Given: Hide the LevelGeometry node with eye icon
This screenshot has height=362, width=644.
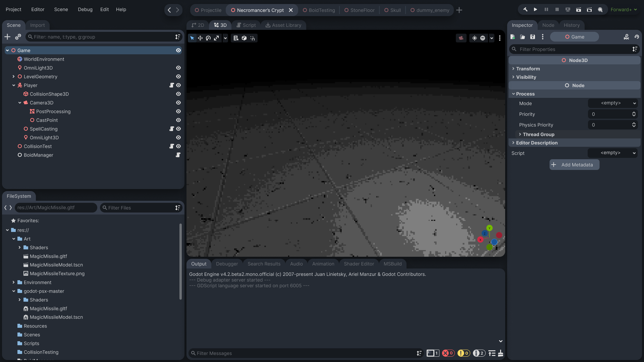Looking at the screenshot, I should point(178,76).
